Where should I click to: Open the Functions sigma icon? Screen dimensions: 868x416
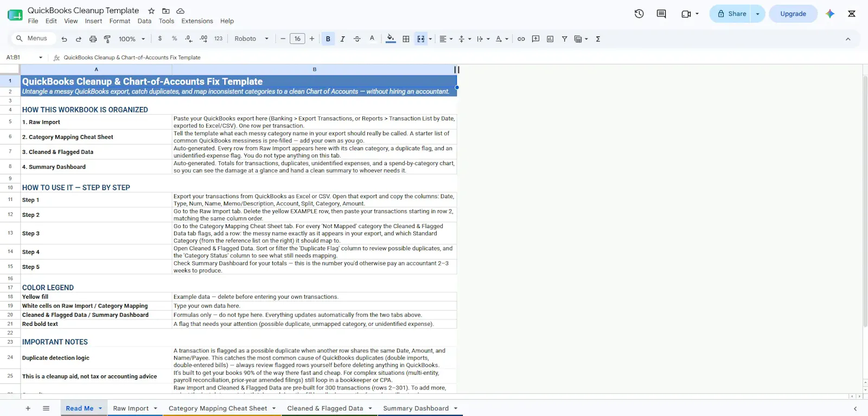click(598, 39)
